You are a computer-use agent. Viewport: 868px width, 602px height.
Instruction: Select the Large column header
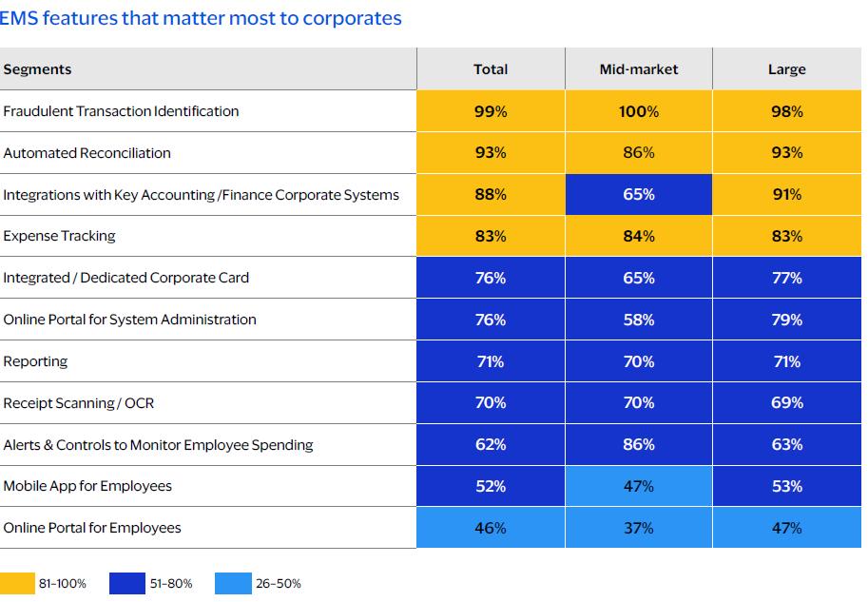786,69
